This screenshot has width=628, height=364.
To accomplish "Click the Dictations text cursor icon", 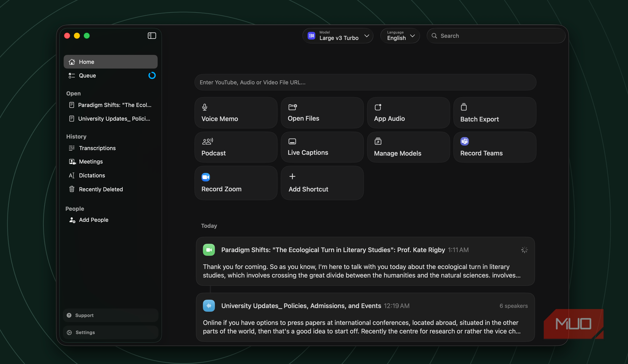I will coord(72,175).
